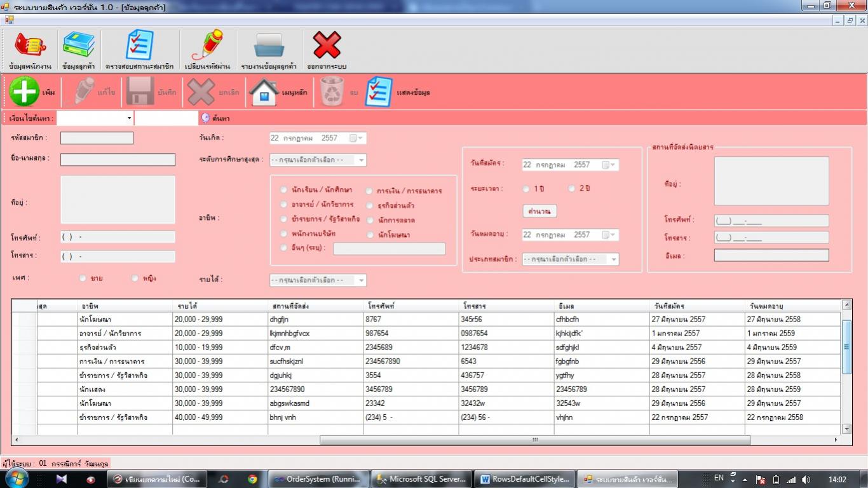Click อีเมล field in mailing address group

[x=771, y=255]
